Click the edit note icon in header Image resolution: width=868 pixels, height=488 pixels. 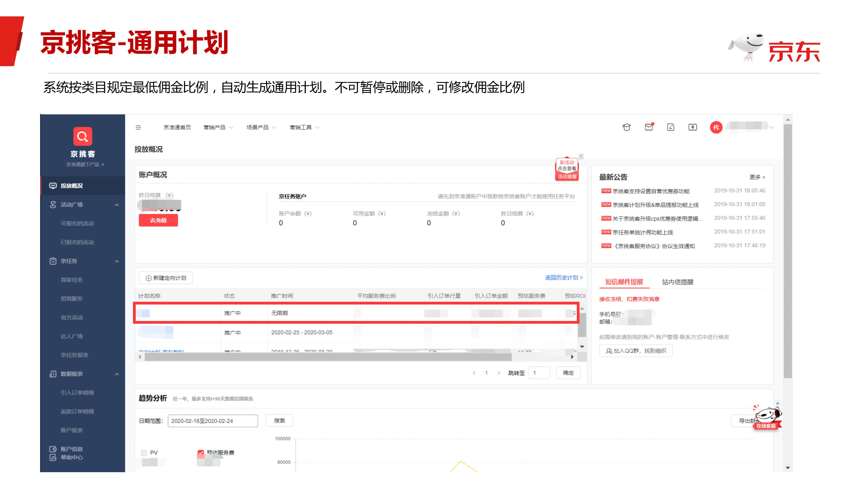pos(671,127)
